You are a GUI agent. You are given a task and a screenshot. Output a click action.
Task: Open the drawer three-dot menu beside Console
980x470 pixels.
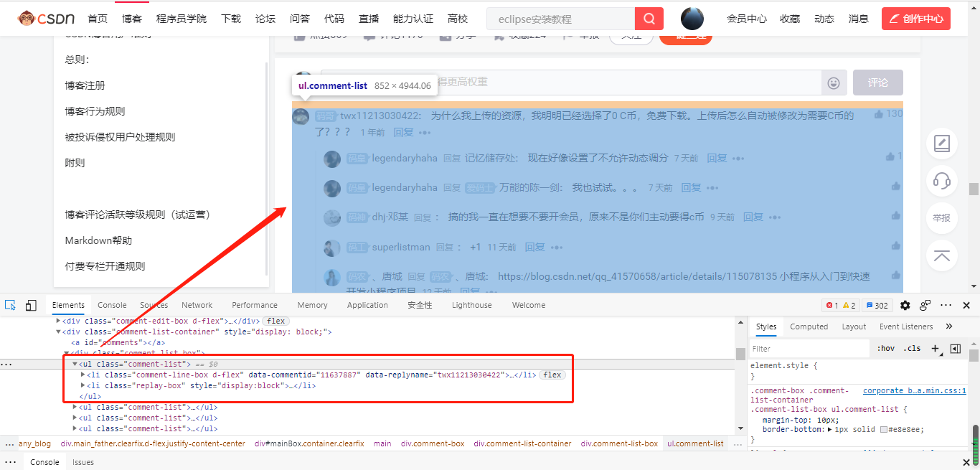(10, 461)
